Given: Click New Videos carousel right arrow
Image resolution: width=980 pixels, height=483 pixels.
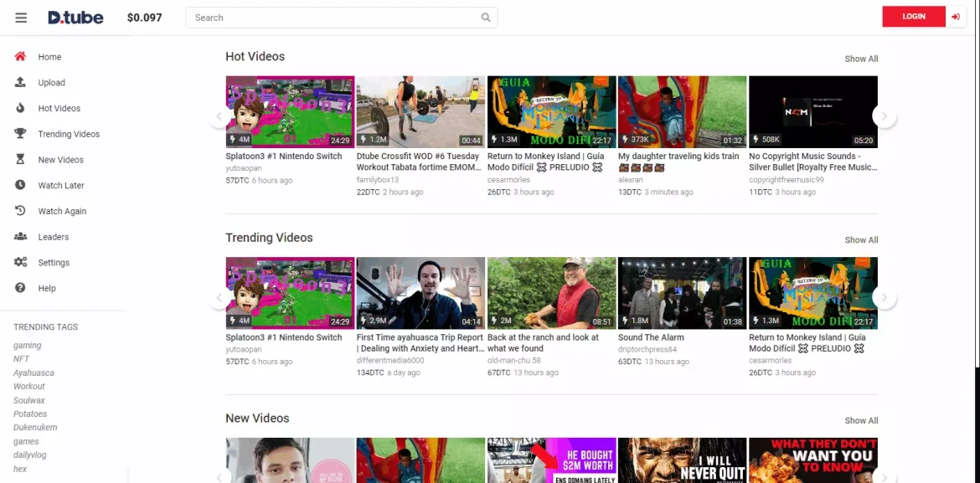Looking at the screenshot, I should point(884,477).
